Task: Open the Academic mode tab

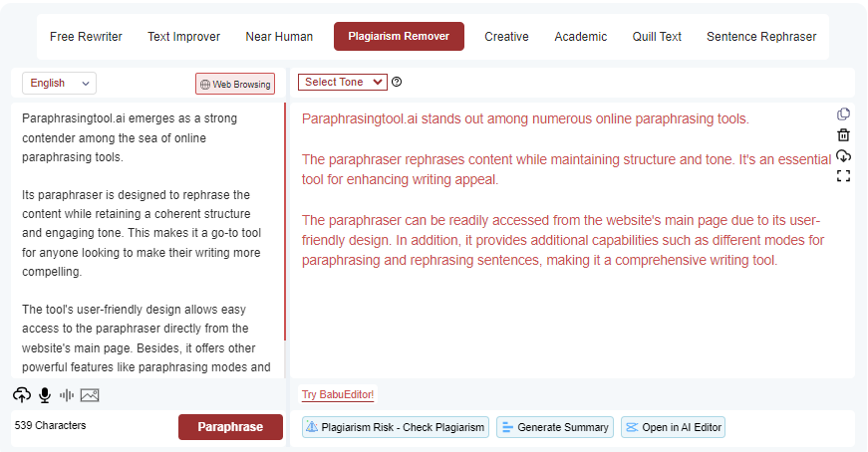Action: pos(581,37)
